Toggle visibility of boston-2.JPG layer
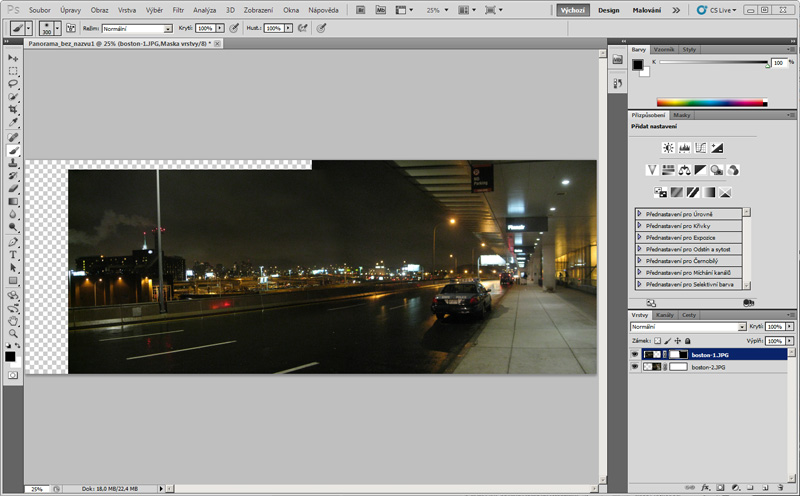This screenshot has width=800, height=496. tap(635, 368)
